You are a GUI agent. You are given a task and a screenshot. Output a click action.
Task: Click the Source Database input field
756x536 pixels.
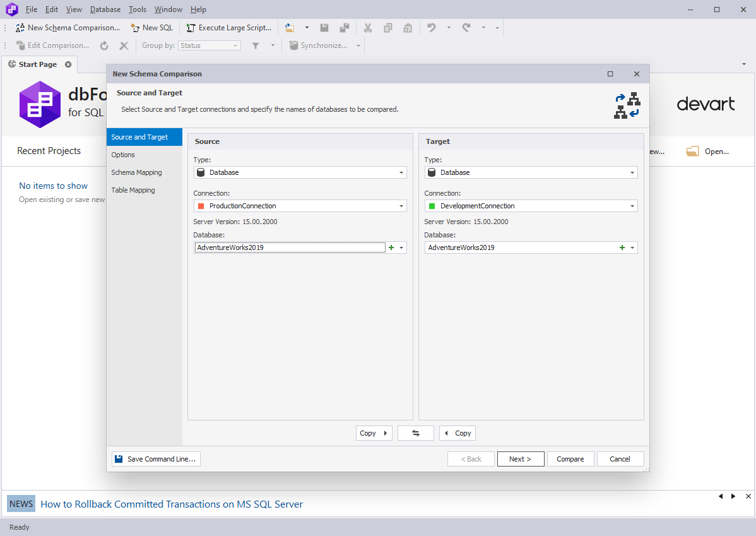point(290,247)
